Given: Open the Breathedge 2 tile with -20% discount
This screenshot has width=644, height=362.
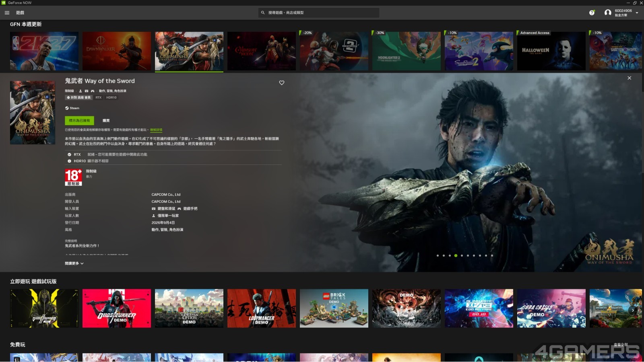Looking at the screenshot, I should click(334, 51).
